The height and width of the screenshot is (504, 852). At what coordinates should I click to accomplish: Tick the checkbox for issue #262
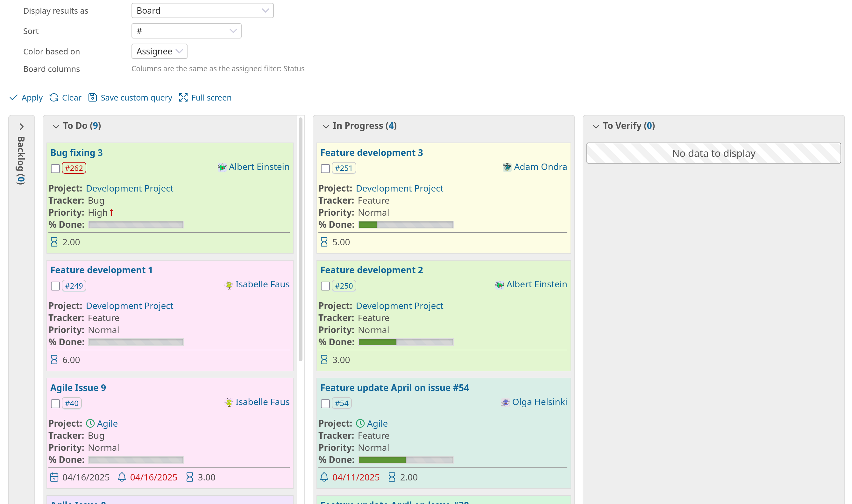pyautogui.click(x=55, y=168)
